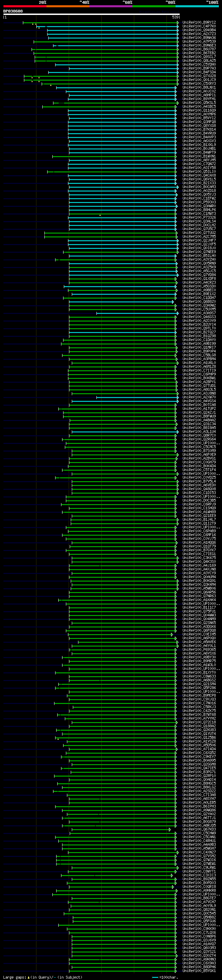
Task: Open hit UniRef100_A0JC02
Action: pyautogui.click(x=199, y=91)
